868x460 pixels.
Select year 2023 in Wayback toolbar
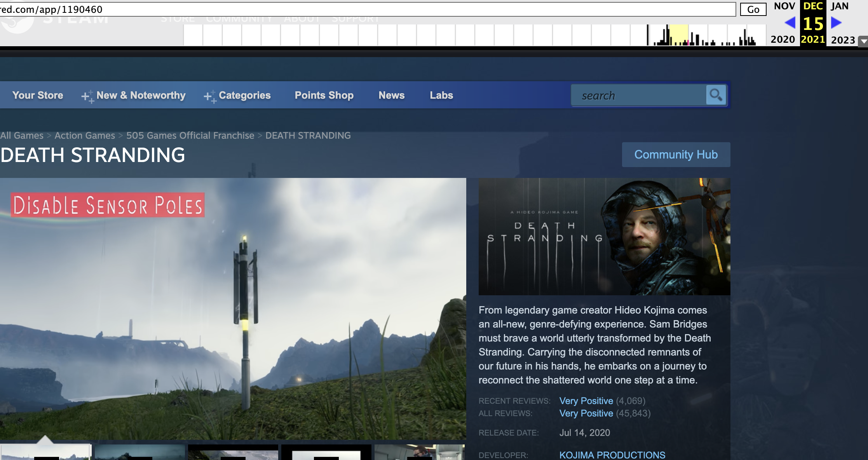pos(843,40)
